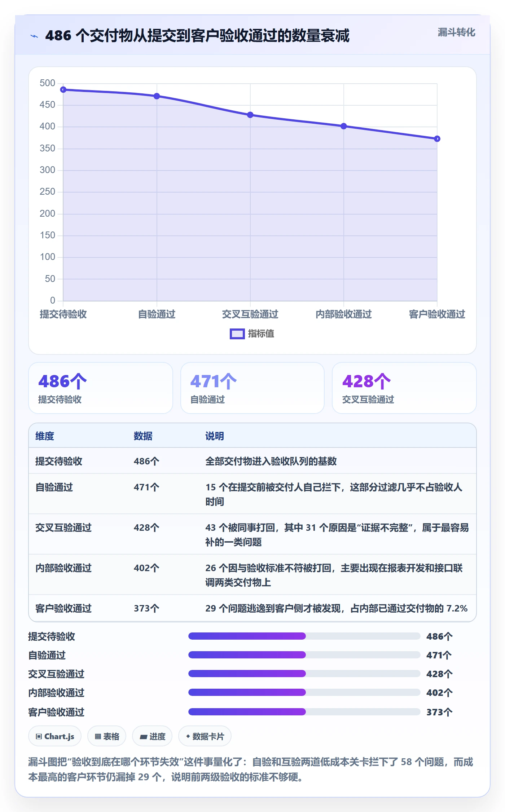Click the 内部验收通过 progress bar
The image size is (505, 812).
point(304,692)
